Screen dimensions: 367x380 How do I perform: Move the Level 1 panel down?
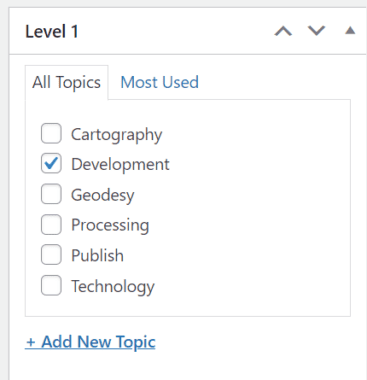pos(316,31)
